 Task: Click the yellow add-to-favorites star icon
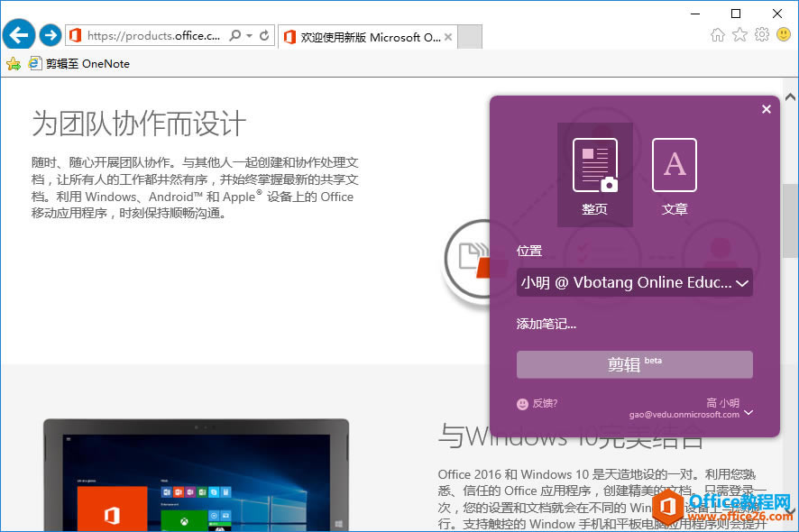click(x=13, y=63)
